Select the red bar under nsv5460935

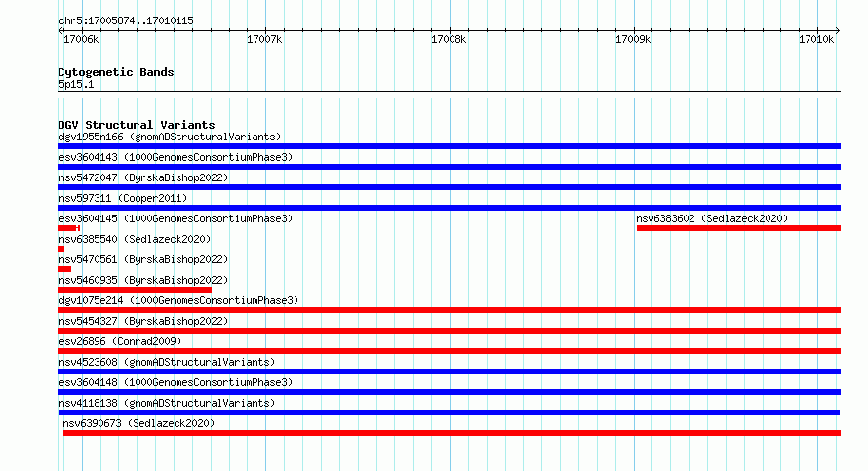coord(135,290)
